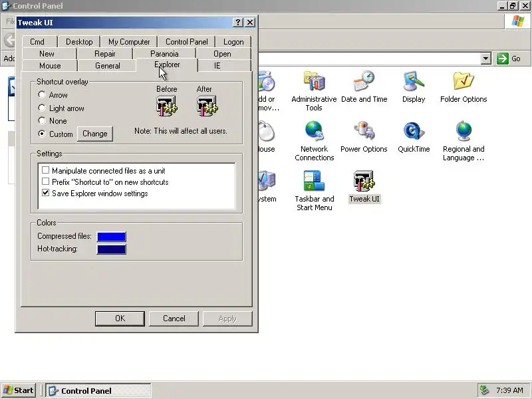Click the Add or Remove Programs icon
The image size is (532, 399).
click(x=267, y=81)
